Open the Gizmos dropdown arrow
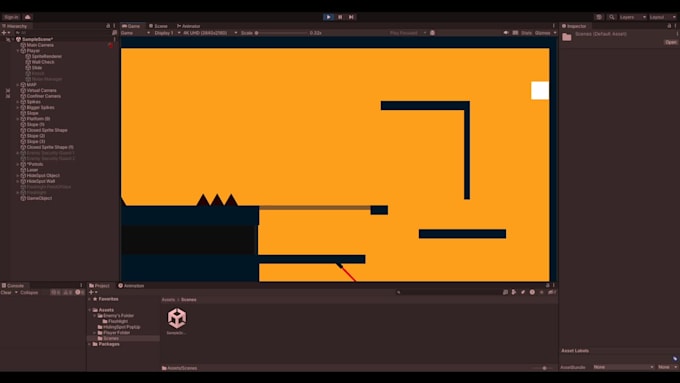 [555, 33]
